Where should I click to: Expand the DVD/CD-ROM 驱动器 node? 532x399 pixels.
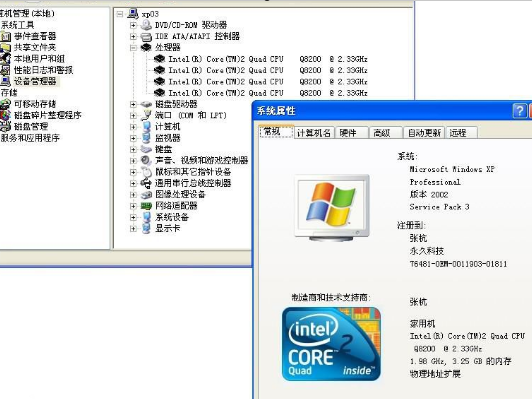[133, 25]
